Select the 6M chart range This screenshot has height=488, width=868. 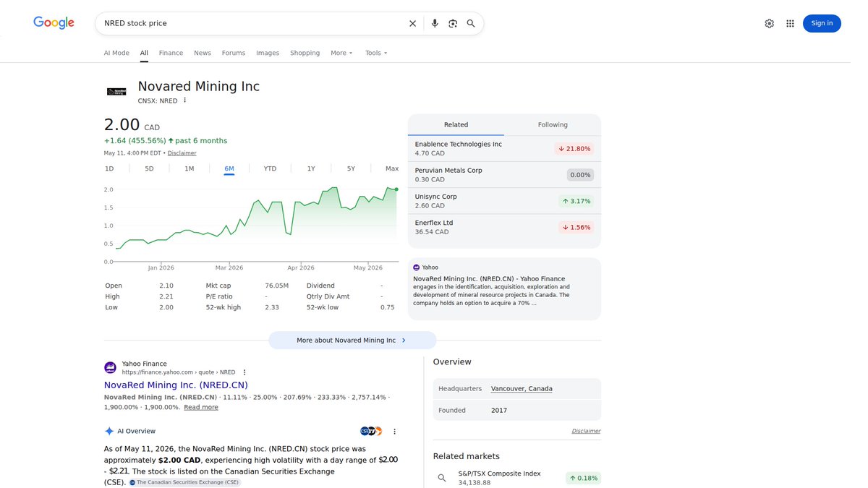click(229, 168)
